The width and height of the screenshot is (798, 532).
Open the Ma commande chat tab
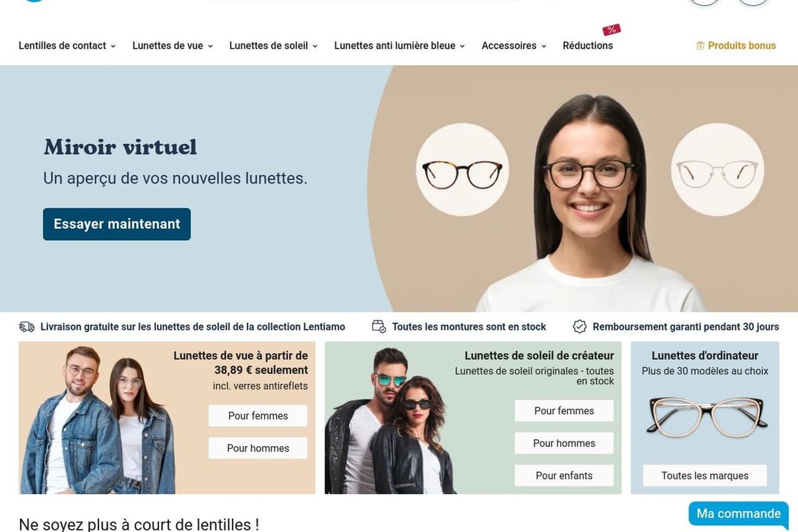(x=738, y=514)
